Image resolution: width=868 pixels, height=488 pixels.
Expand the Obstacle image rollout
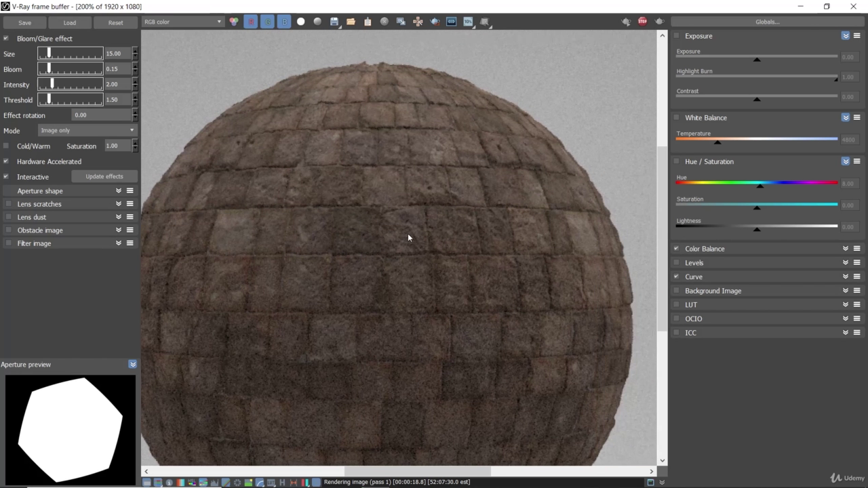(119, 230)
